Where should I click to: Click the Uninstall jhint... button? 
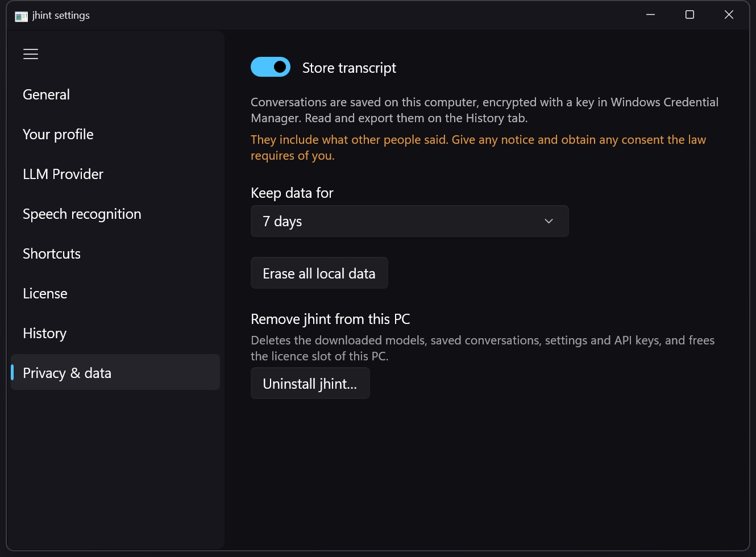[310, 383]
